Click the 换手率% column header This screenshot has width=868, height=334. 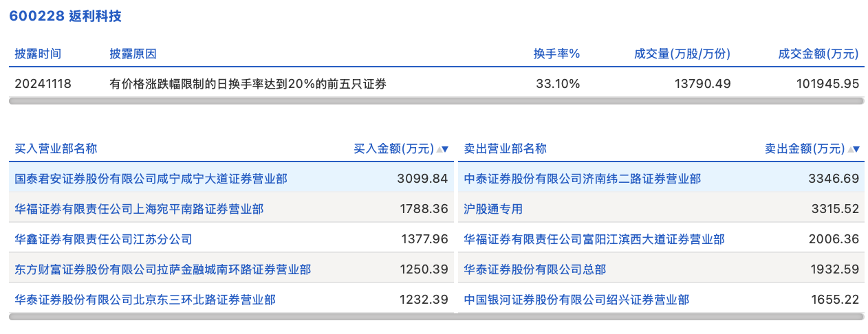tap(556, 54)
